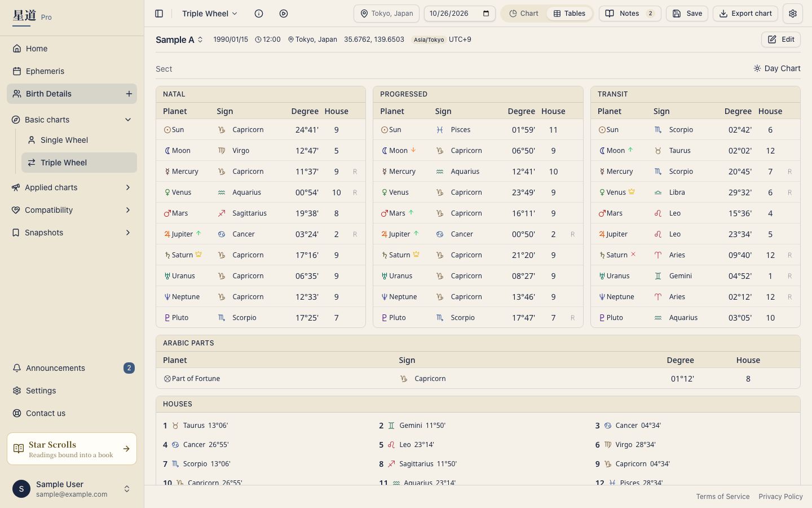Open Ephemeris page
The image size is (812, 508).
coord(72,71)
